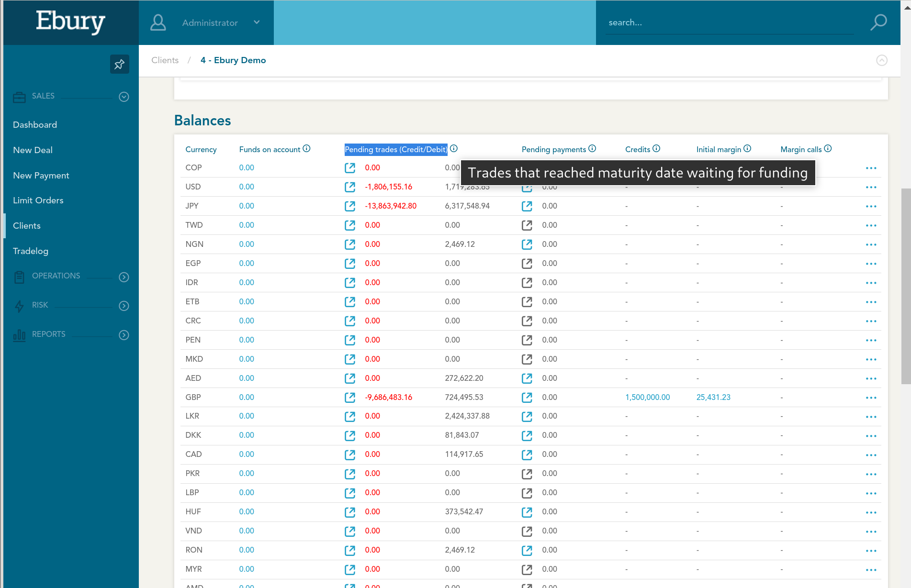Click the search input field
This screenshot has height=588, width=911.
tap(730, 22)
